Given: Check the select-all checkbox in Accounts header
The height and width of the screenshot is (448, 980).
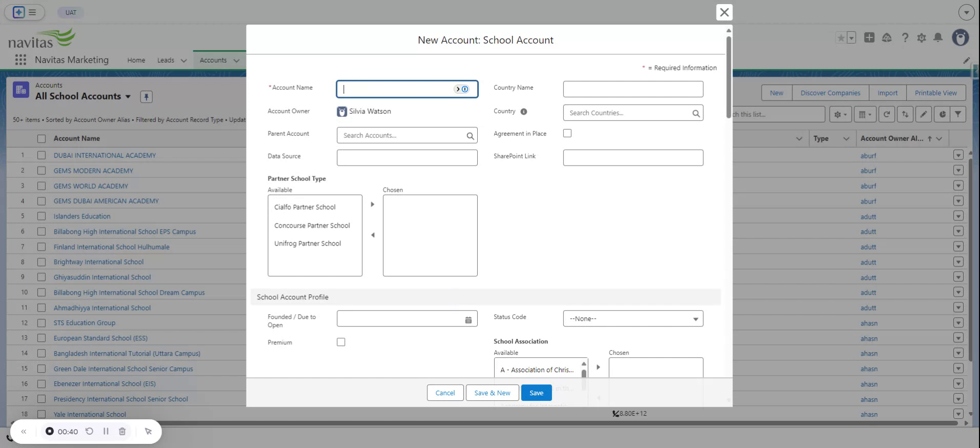Looking at the screenshot, I should click(42, 138).
